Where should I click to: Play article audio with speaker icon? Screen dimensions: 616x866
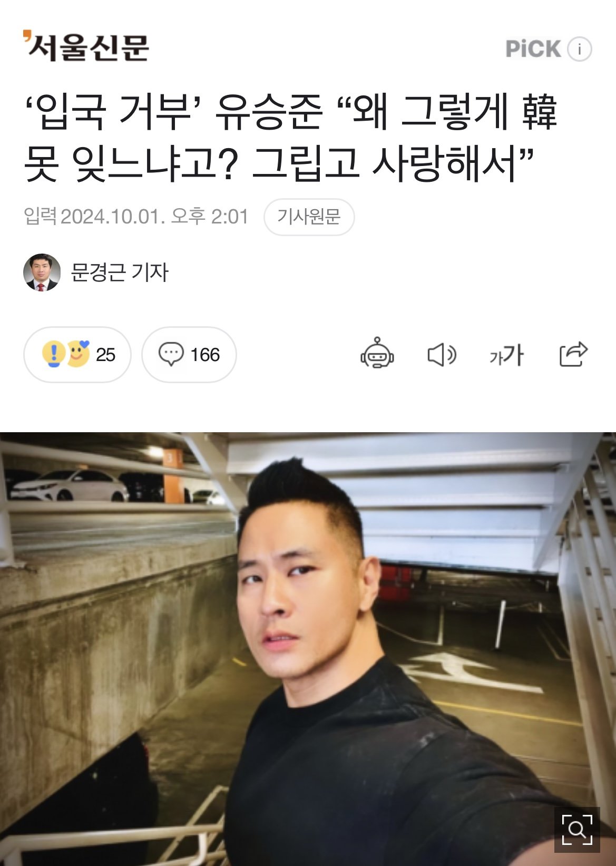click(442, 355)
